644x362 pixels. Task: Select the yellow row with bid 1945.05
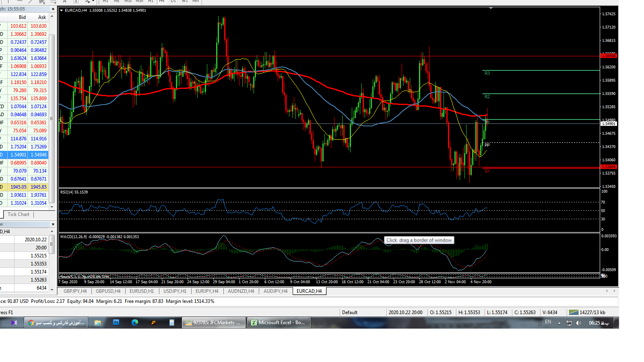coord(24,187)
